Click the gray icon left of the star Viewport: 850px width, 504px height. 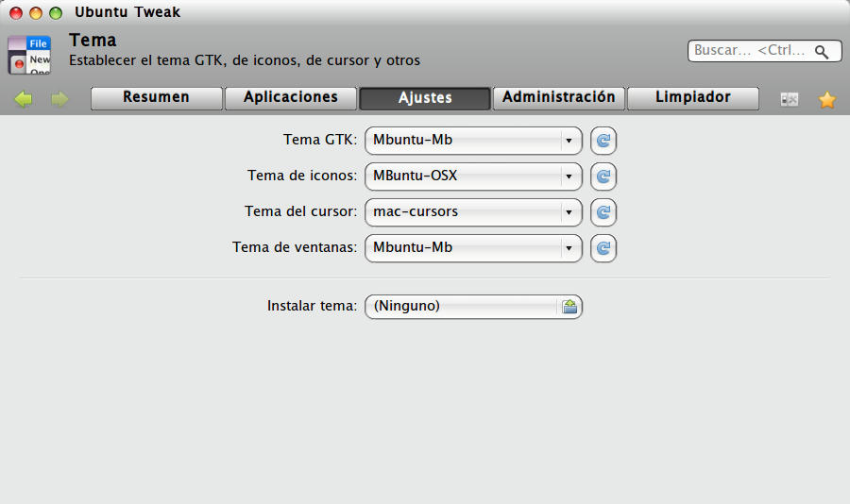[790, 100]
